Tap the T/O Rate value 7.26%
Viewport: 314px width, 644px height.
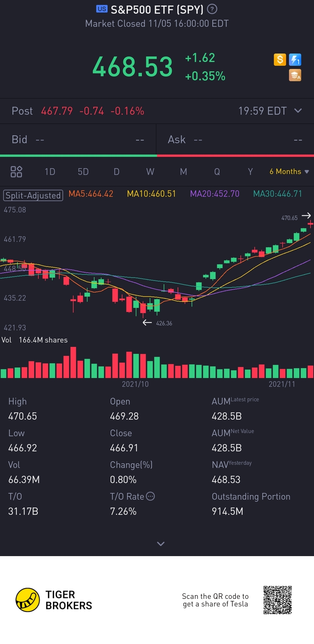(x=123, y=511)
